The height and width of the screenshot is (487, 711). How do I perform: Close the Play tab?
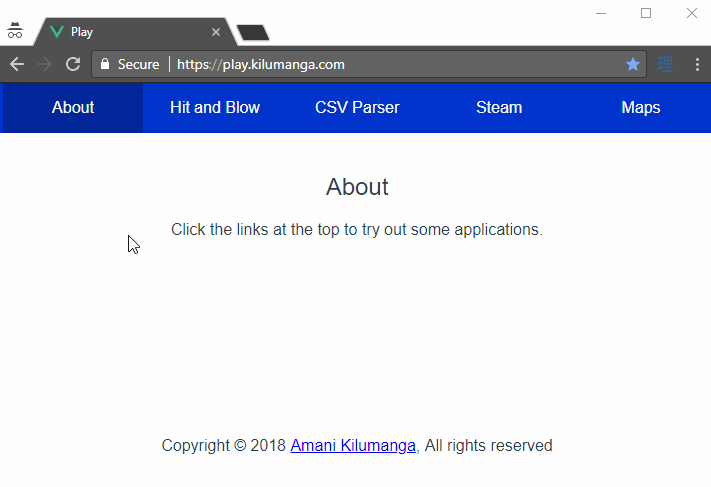tap(216, 32)
